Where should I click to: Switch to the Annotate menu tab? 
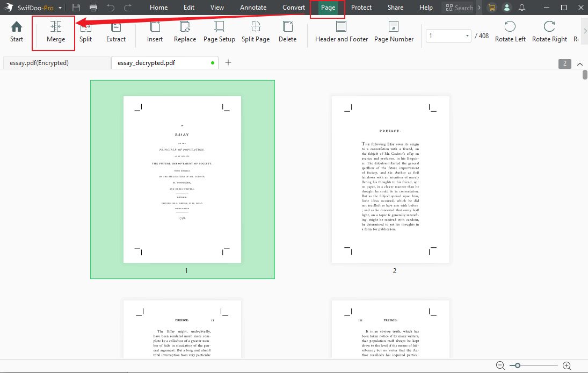pyautogui.click(x=253, y=8)
